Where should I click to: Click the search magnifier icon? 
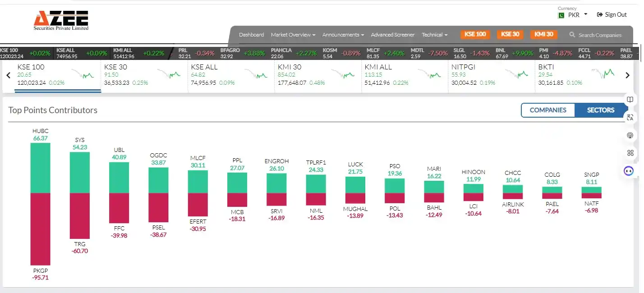(x=572, y=35)
